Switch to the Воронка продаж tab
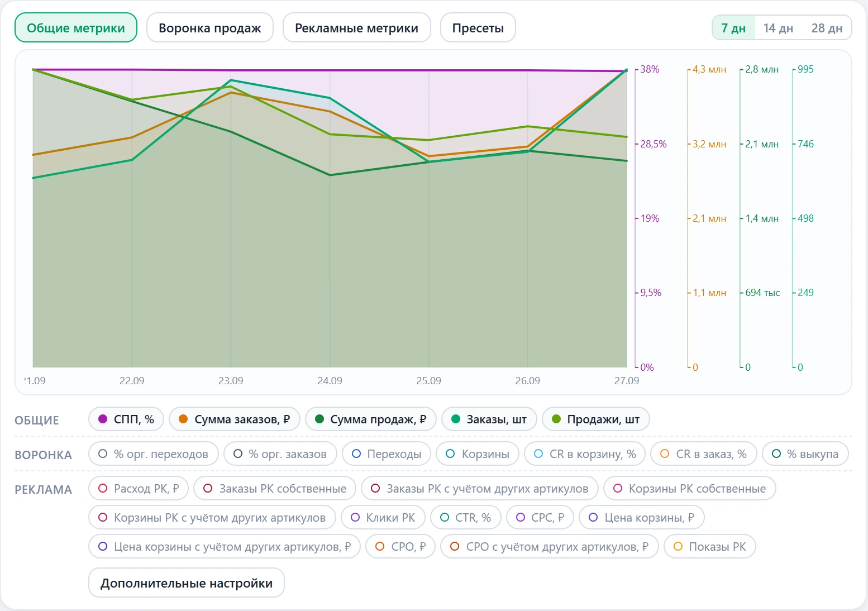 click(210, 27)
